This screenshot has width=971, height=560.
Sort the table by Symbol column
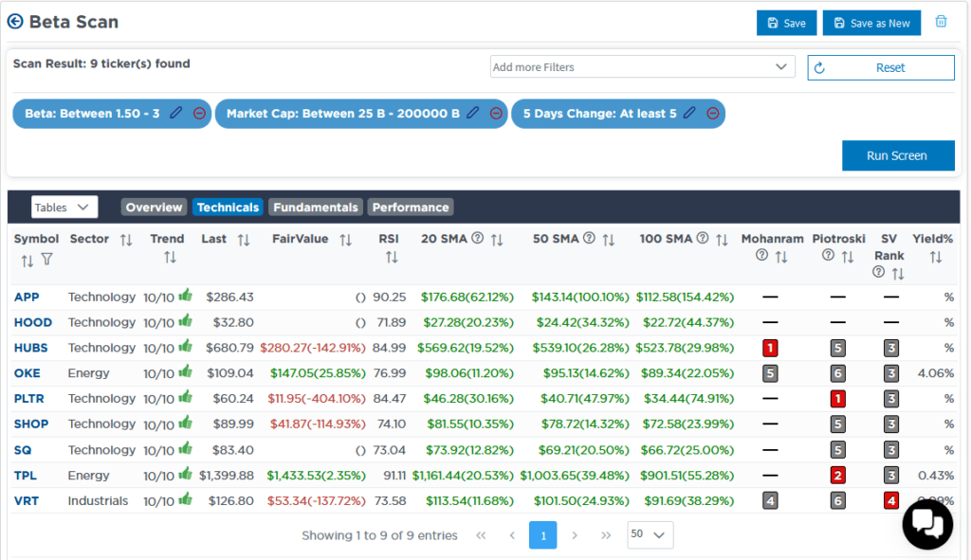click(27, 262)
